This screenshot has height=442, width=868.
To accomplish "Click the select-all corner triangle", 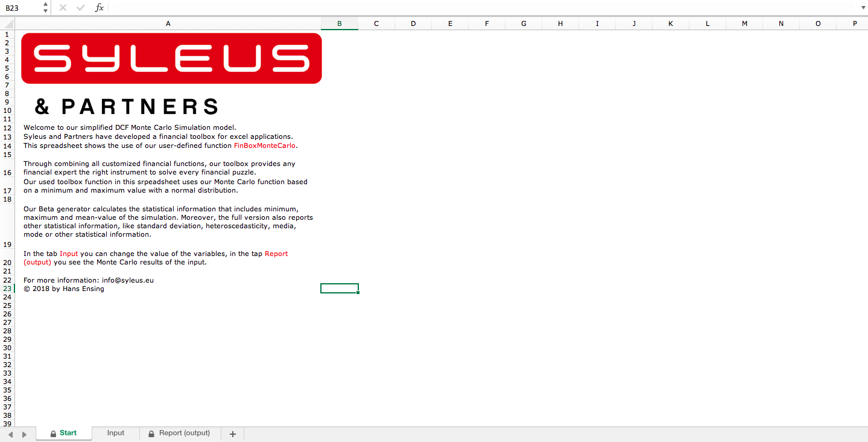I will coord(7,24).
